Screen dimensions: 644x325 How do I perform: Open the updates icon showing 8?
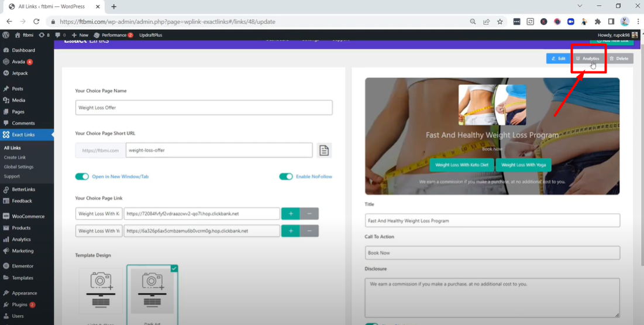(44, 35)
